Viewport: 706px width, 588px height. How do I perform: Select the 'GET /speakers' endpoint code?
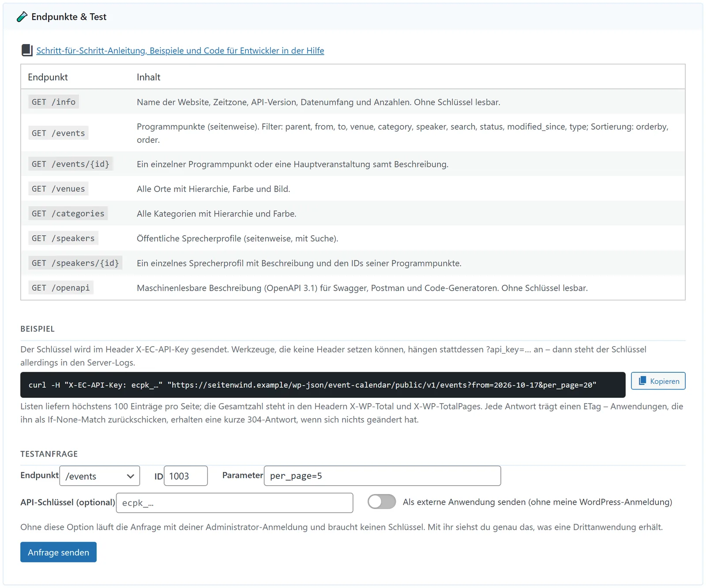[x=63, y=238]
